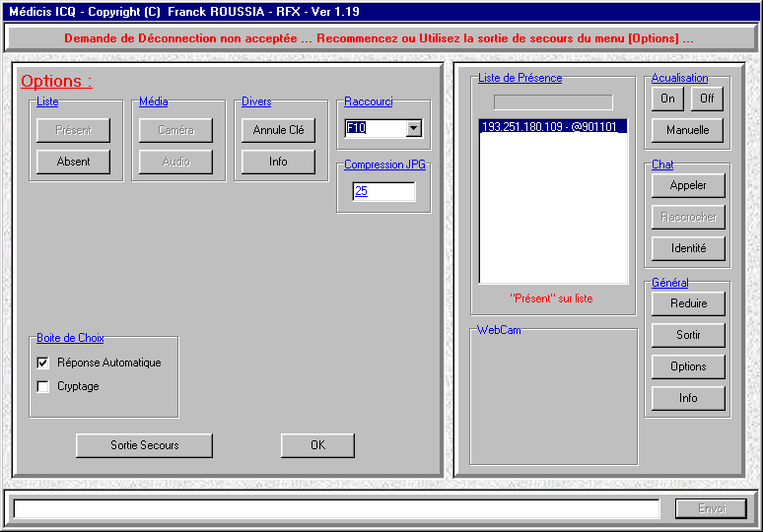
Task: Click the Sortie Secours button
Action: [x=145, y=445]
